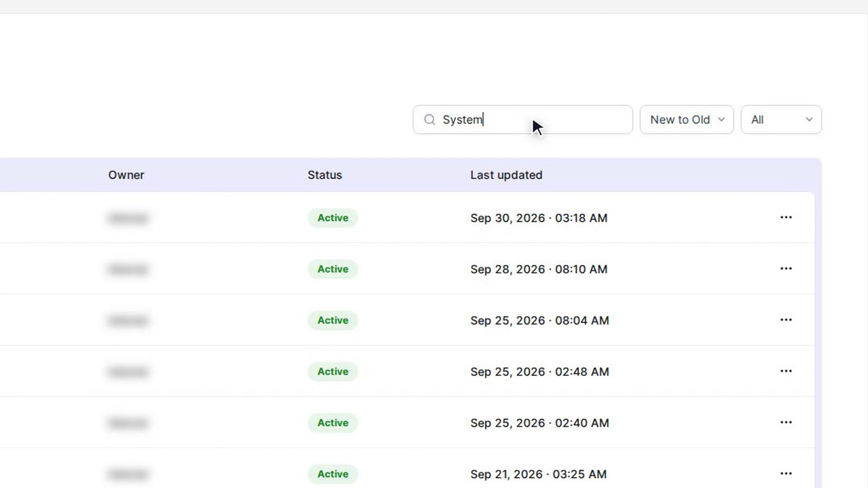Click Active badge in Sep 30 row

coord(333,218)
